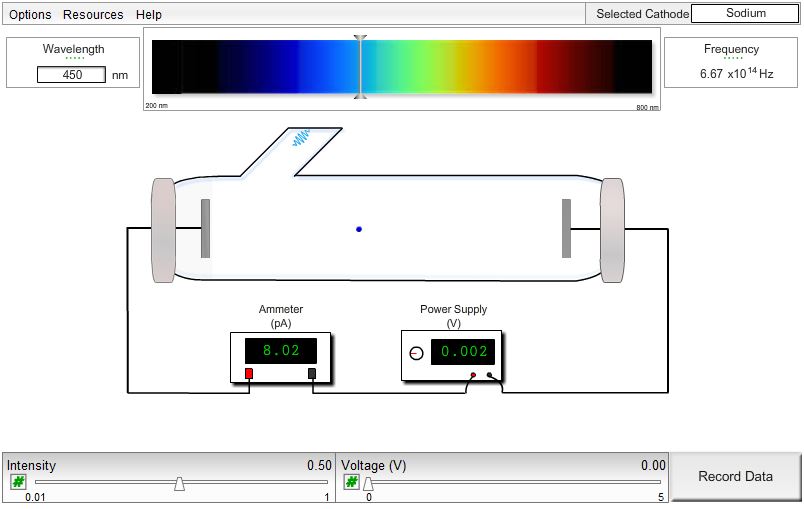This screenshot has width=804, height=509.
Task: Click the power supply red output terminal
Action: click(473, 375)
